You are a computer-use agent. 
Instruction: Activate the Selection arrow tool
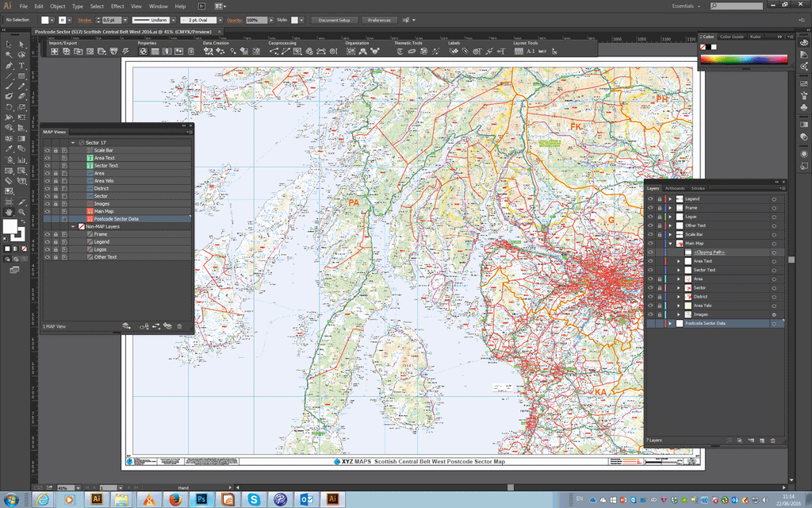9,44
